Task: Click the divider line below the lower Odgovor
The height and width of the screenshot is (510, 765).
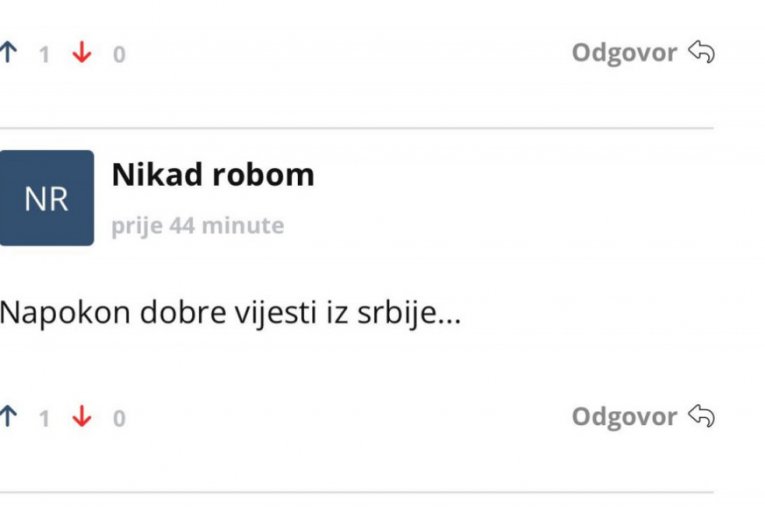Action: [x=357, y=492]
